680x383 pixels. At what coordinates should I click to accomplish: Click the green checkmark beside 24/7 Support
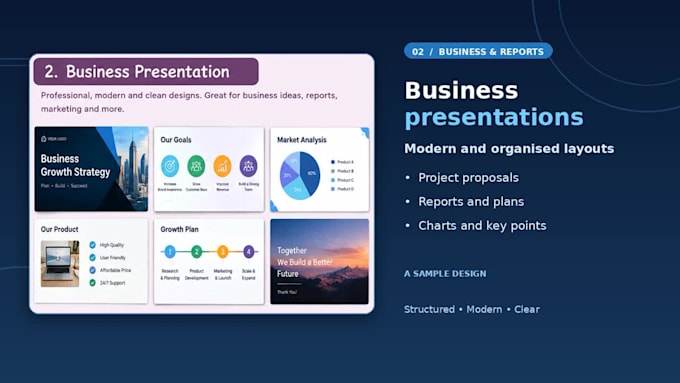(92, 282)
